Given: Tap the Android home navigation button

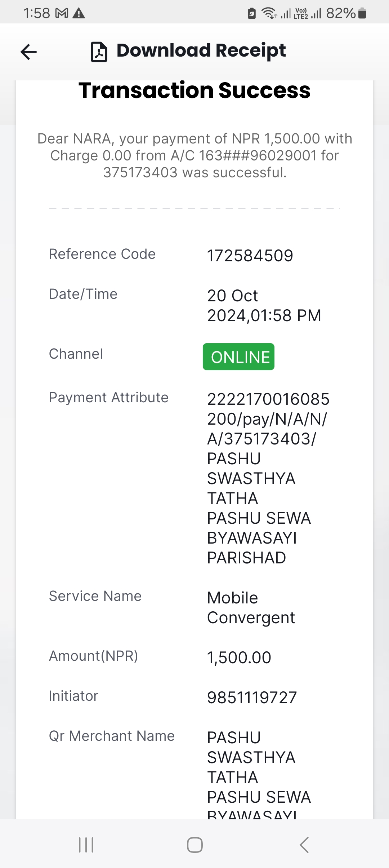Looking at the screenshot, I should click(x=194, y=845).
